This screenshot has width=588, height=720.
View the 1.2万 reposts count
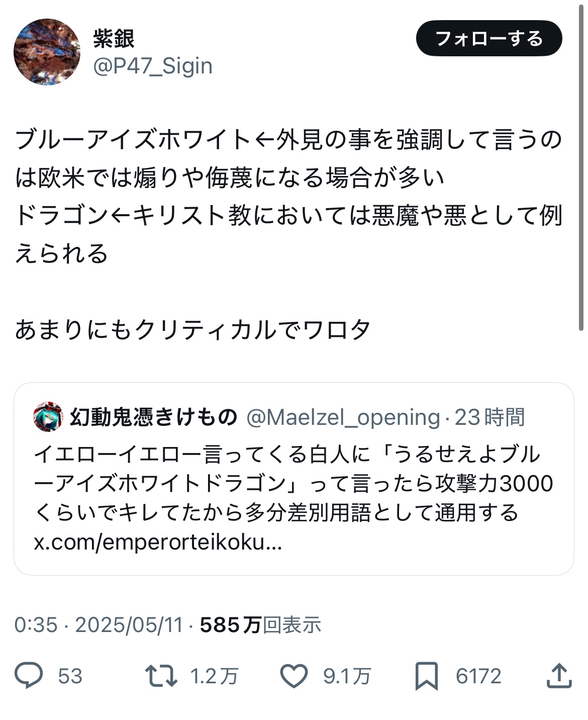(x=214, y=676)
